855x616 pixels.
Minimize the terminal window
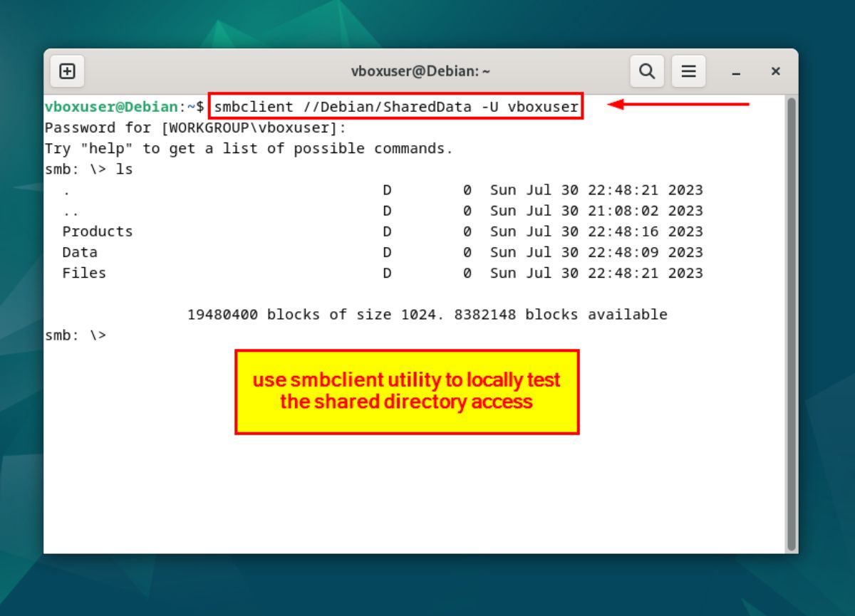click(736, 72)
